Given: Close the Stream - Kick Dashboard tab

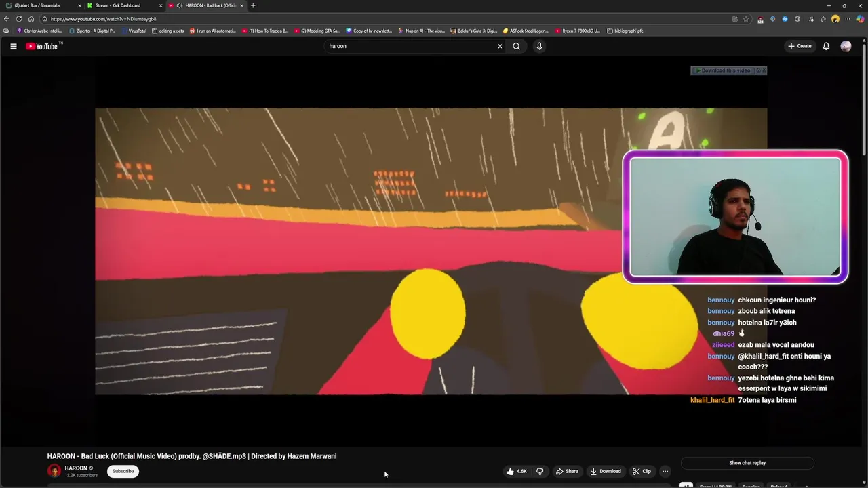Looking at the screenshot, I should click(161, 5).
